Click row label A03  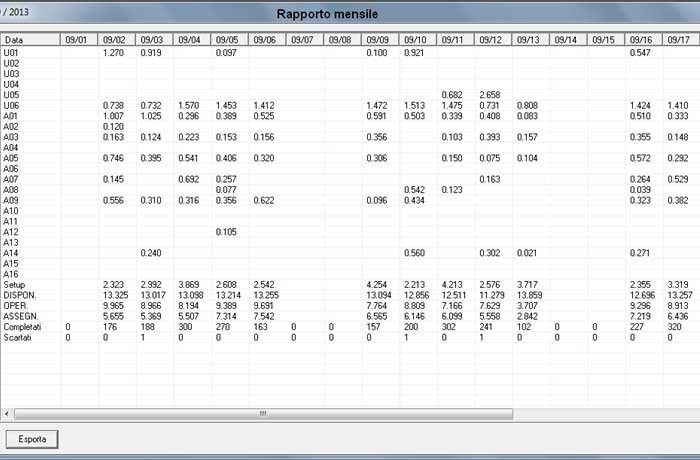(11, 137)
